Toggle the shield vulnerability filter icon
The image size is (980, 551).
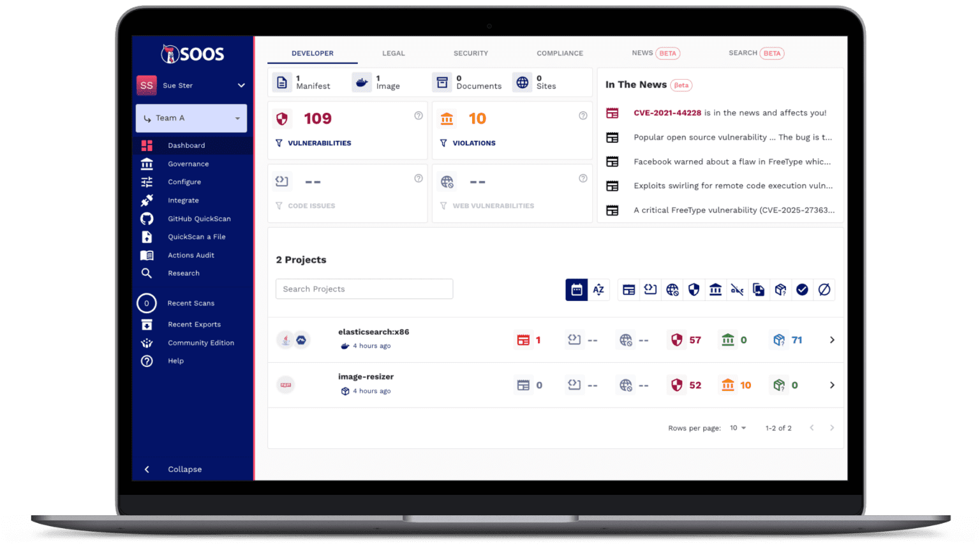pos(694,290)
